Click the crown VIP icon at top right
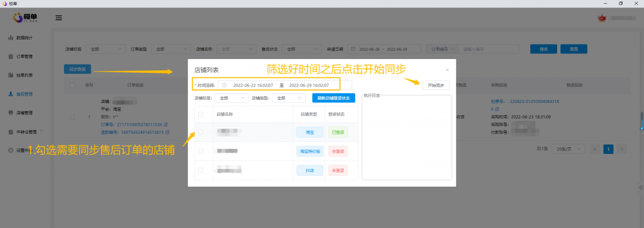 (602, 18)
